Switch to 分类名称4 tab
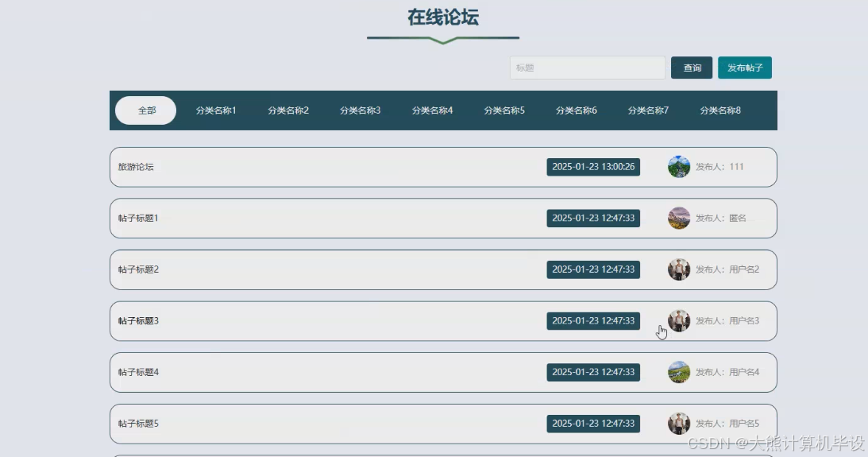The image size is (868, 457). pos(432,110)
